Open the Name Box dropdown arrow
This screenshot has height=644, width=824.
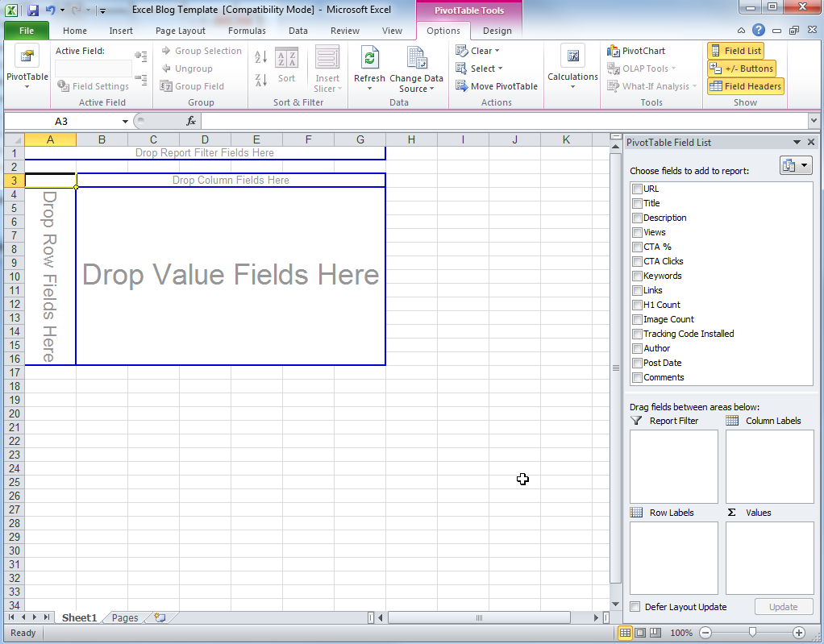point(125,122)
